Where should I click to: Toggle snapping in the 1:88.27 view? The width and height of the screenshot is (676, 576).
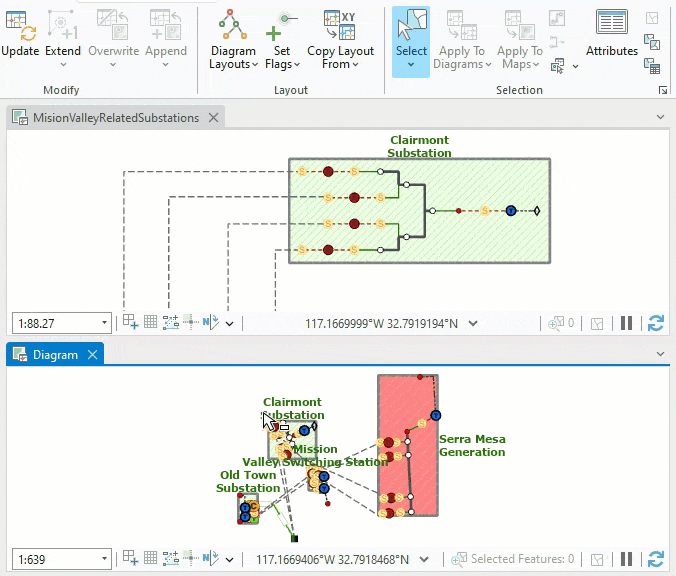130,322
